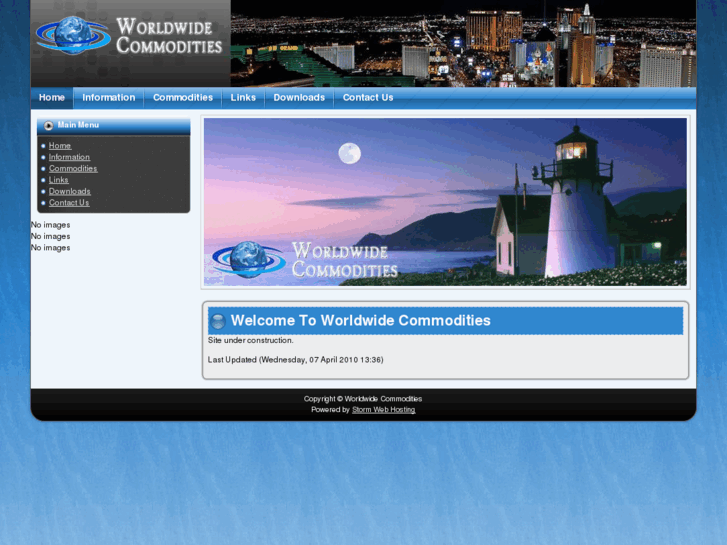Image resolution: width=727 pixels, height=545 pixels.
Task: Click the Main Menu header bullet icon
Action: [48, 126]
